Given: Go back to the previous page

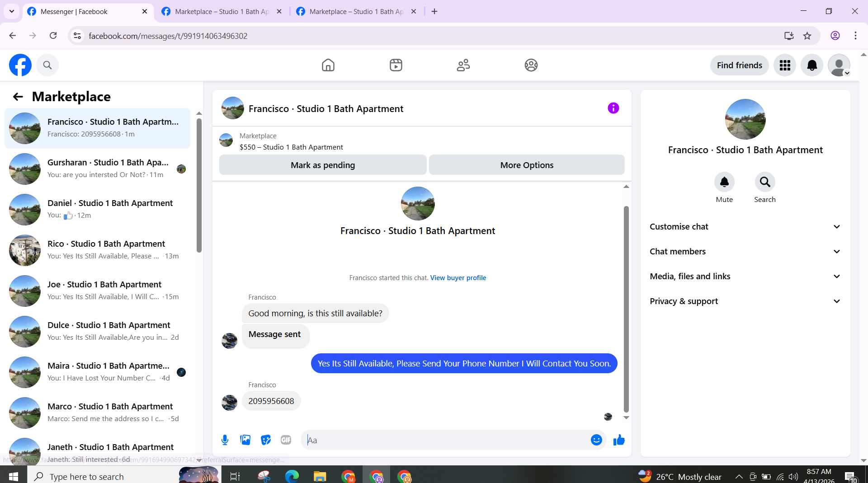Looking at the screenshot, I should (13, 36).
